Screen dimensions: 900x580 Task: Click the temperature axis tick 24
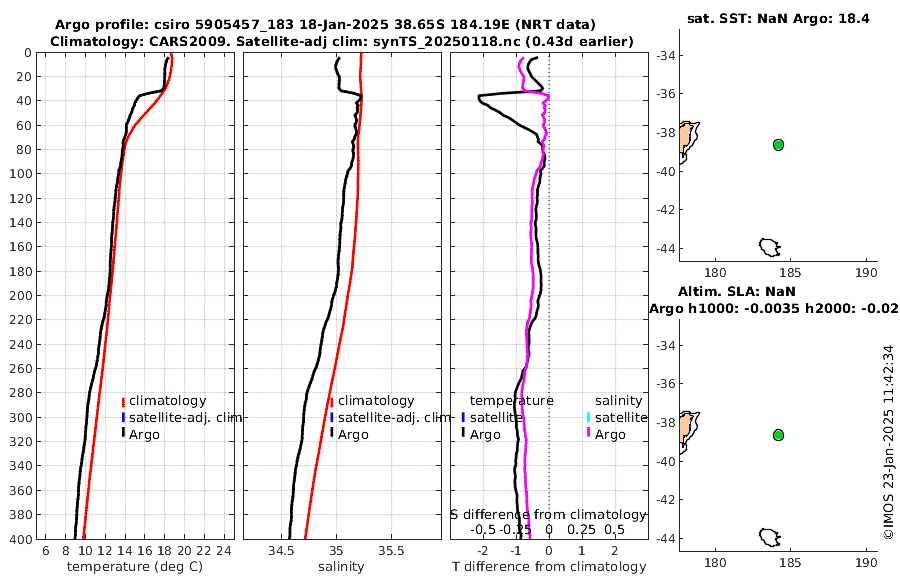(224, 551)
